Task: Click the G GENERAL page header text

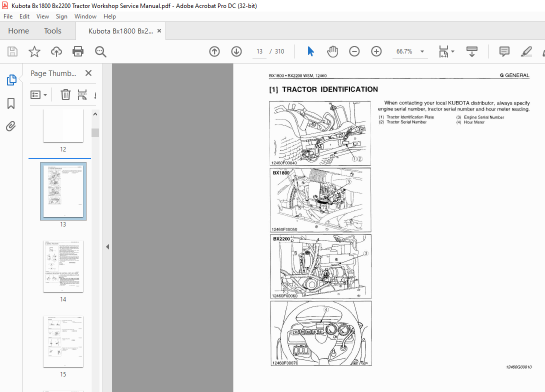Action: click(514, 75)
